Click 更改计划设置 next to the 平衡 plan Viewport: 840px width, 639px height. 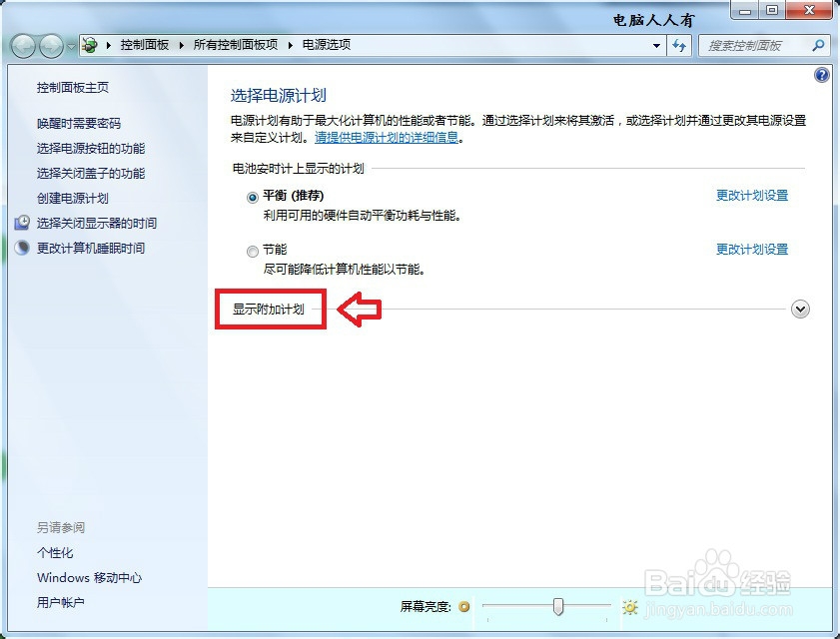click(x=751, y=197)
